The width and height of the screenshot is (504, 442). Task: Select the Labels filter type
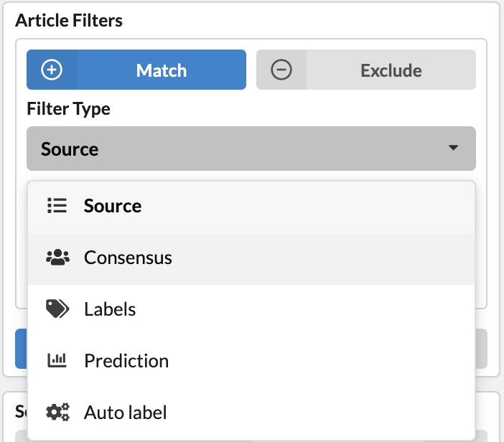click(251, 310)
